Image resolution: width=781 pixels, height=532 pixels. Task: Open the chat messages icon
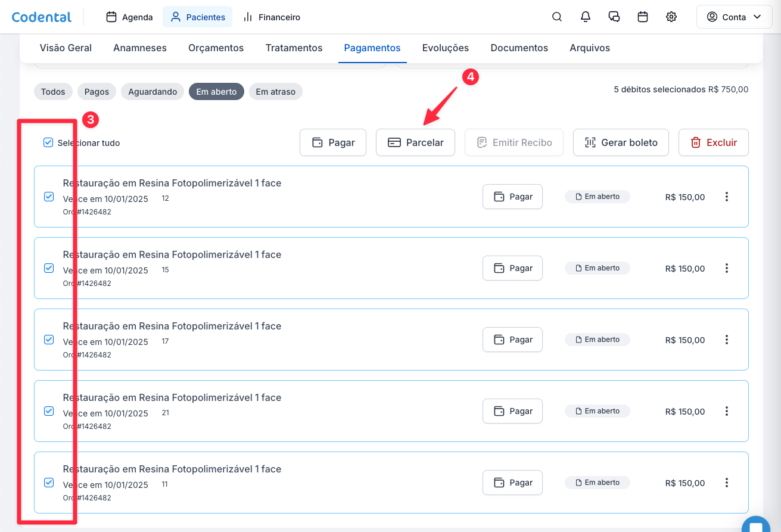pyautogui.click(x=614, y=17)
